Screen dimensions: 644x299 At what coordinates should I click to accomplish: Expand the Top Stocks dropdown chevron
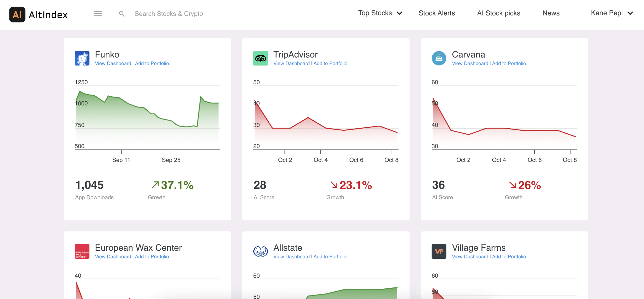[x=399, y=13]
